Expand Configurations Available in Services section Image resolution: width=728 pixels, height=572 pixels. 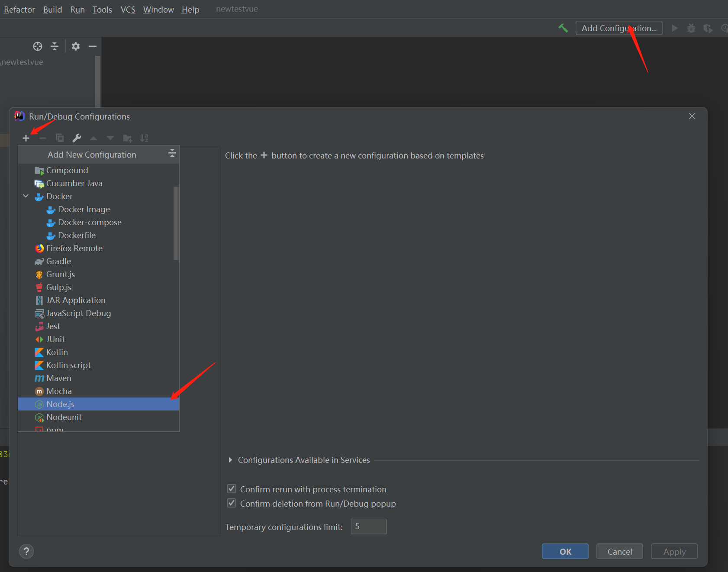[230, 460]
